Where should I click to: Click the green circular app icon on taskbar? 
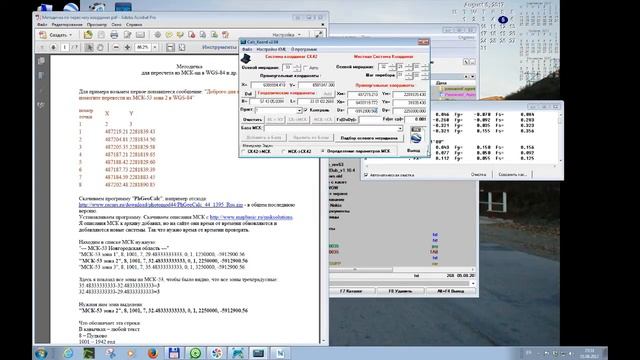[195, 353]
